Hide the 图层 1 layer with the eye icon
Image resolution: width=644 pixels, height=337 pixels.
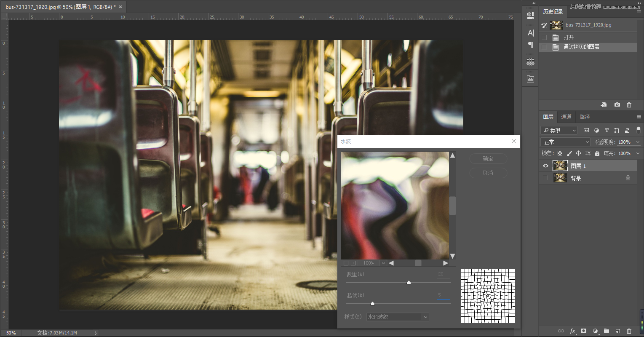click(x=545, y=166)
